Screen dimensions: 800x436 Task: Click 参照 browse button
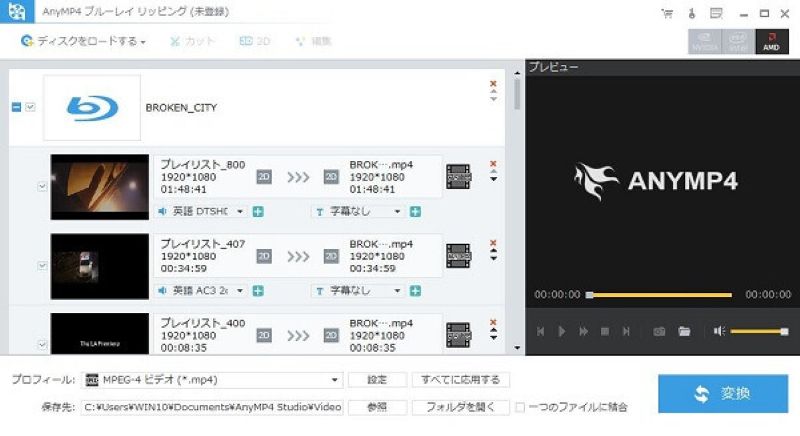point(378,407)
